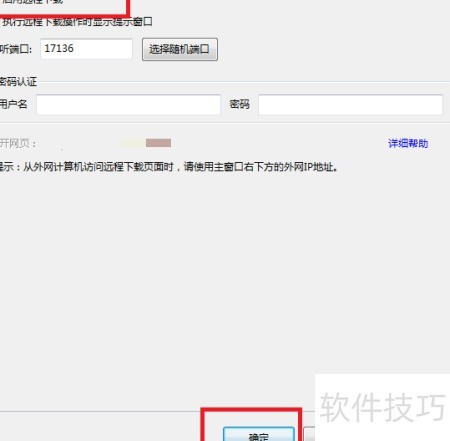
Task: Confirm settings with the 确定 button
Action: coord(259,434)
